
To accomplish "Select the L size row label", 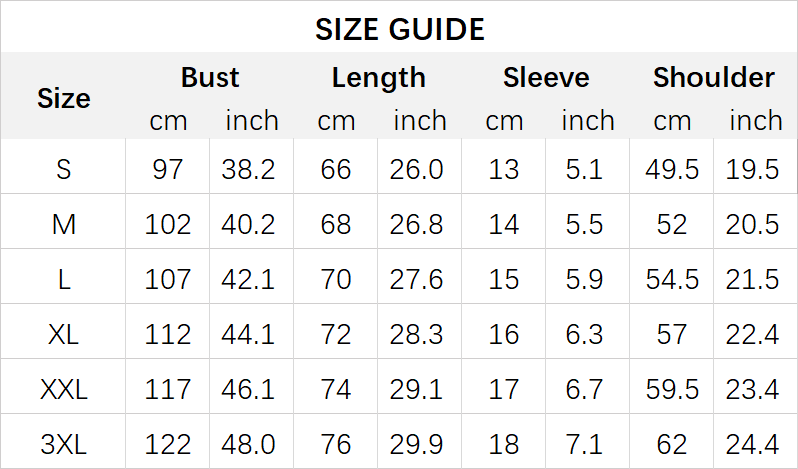I will click(x=64, y=279).
